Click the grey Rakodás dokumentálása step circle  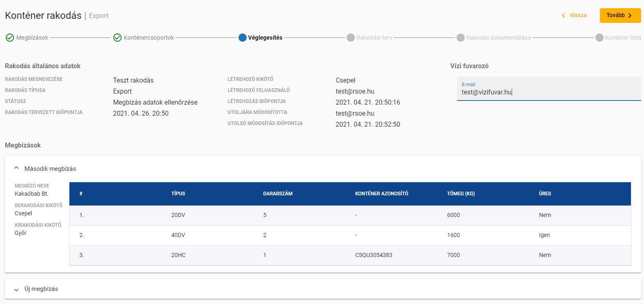(x=460, y=38)
